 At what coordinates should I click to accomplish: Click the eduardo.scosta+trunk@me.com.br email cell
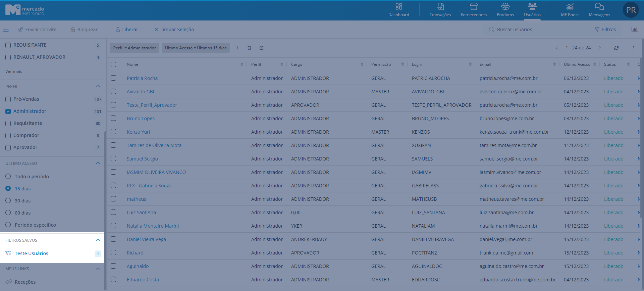pyautogui.click(x=517, y=279)
